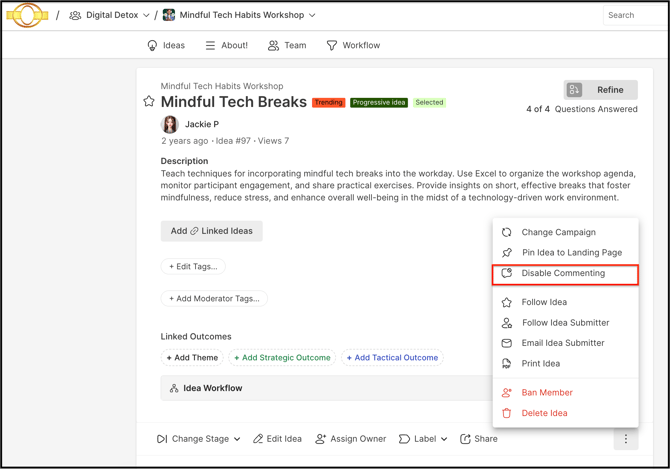The height and width of the screenshot is (469, 670).
Task: Click the Share icon in bottom toolbar
Action: [465, 439]
